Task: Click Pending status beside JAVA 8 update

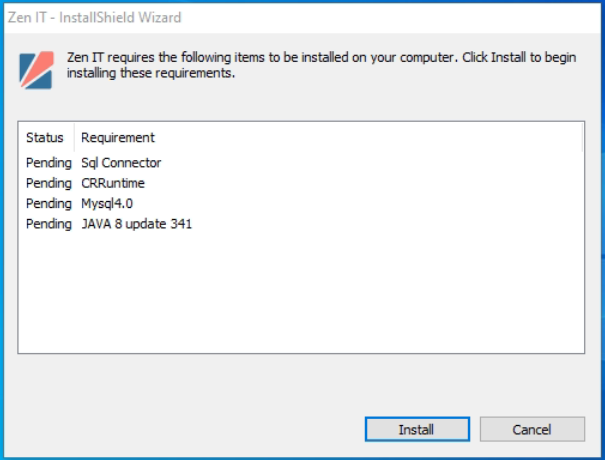Action: [49, 224]
